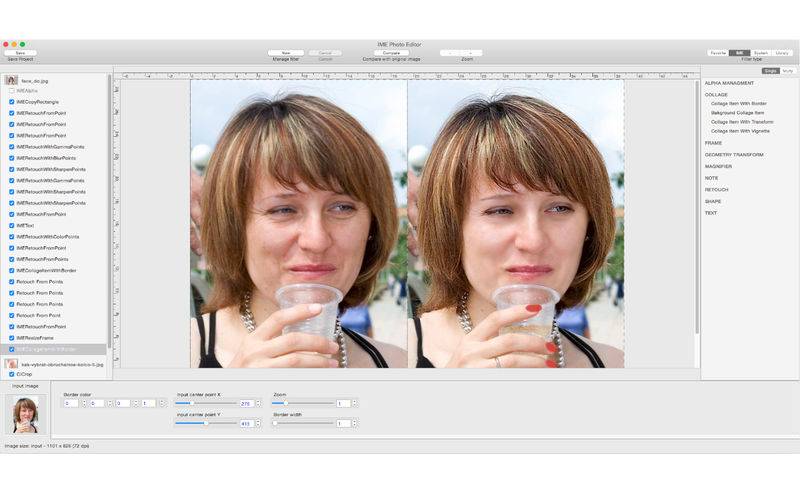800x500 pixels.
Task: Toggle the highlighted selected filter row checkbox
Action: [x=12, y=349]
